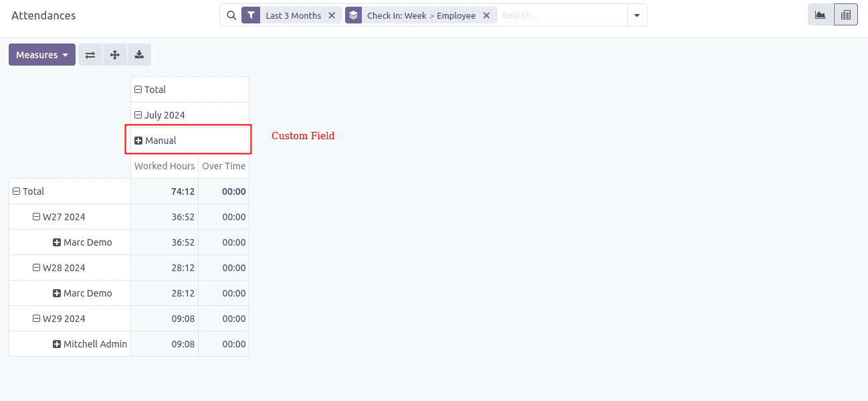The height and width of the screenshot is (401, 868).
Task: Click the 09:08 cell in Mitchell Admin row
Action: (165, 344)
